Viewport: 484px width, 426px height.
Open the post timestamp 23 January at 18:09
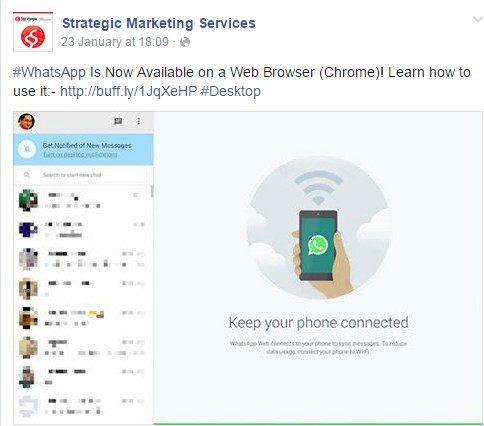click(x=115, y=42)
